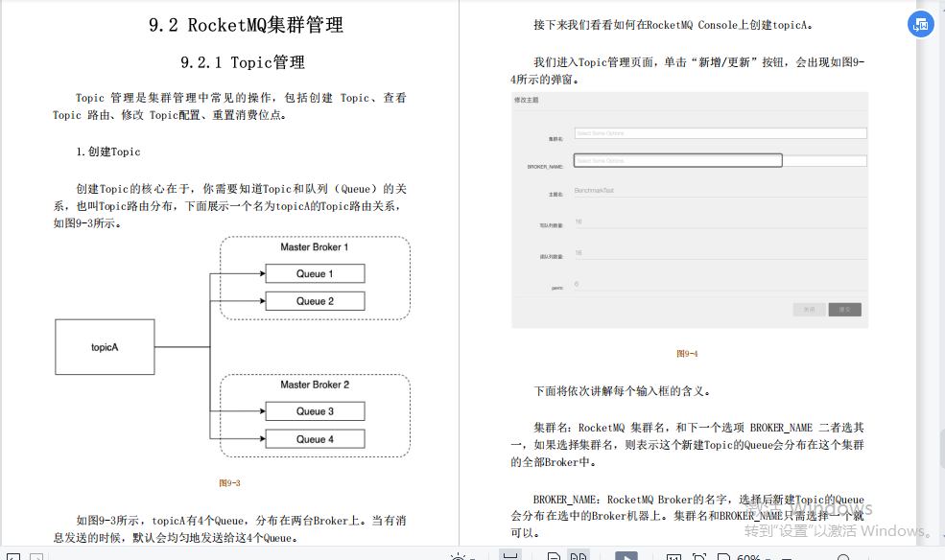Image resolution: width=945 pixels, height=560 pixels.
Task: Click the floating blue export-to-Word icon
Action: tap(921, 24)
